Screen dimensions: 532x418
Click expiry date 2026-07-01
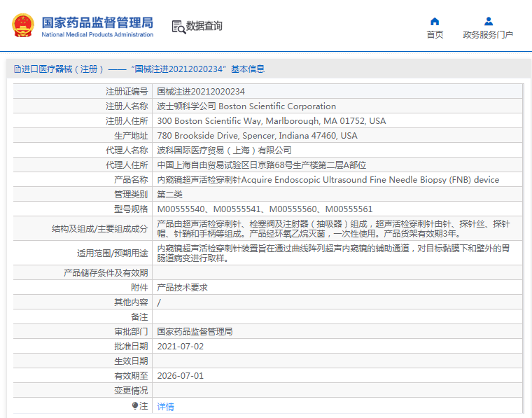(181, 376)
